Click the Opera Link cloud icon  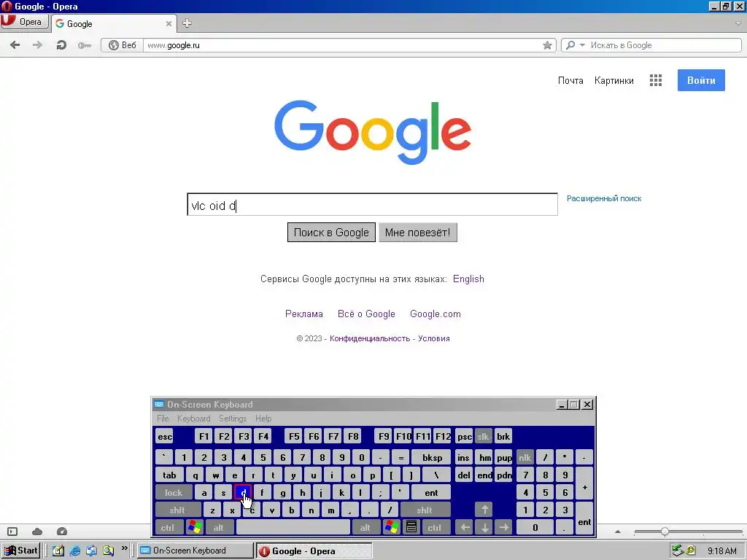pyautogui.click(x=37, y=532)
